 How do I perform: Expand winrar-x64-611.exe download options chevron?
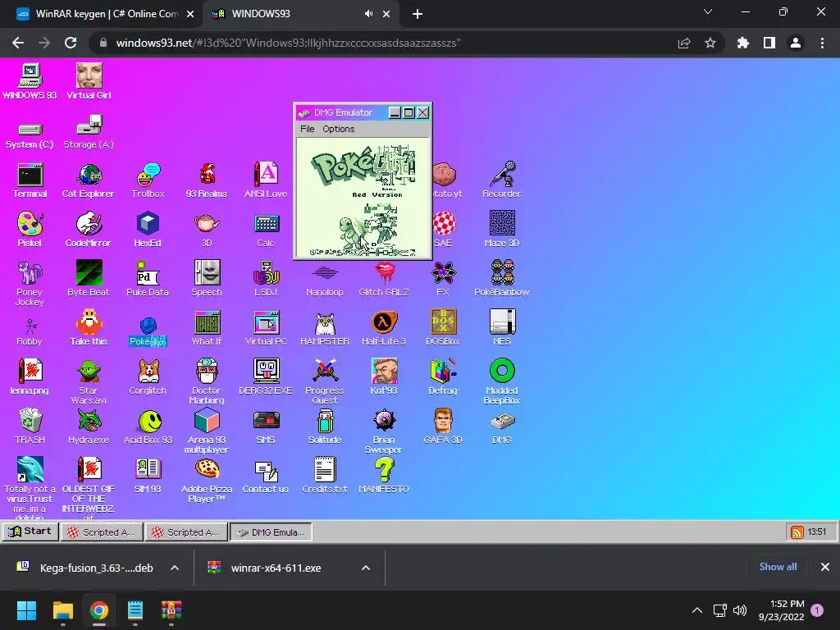pyautogui.click(x=366, y=568)
